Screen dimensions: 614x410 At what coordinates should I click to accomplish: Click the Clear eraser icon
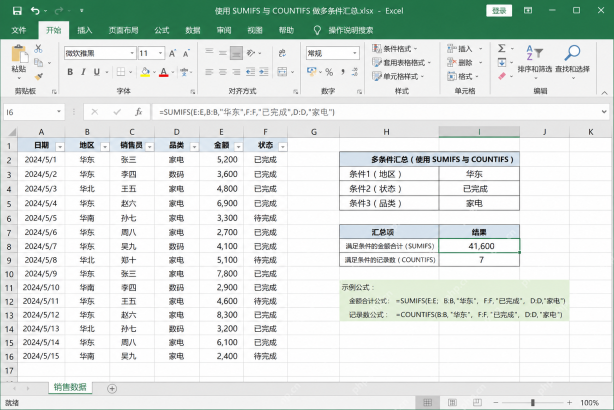(502, 76)
